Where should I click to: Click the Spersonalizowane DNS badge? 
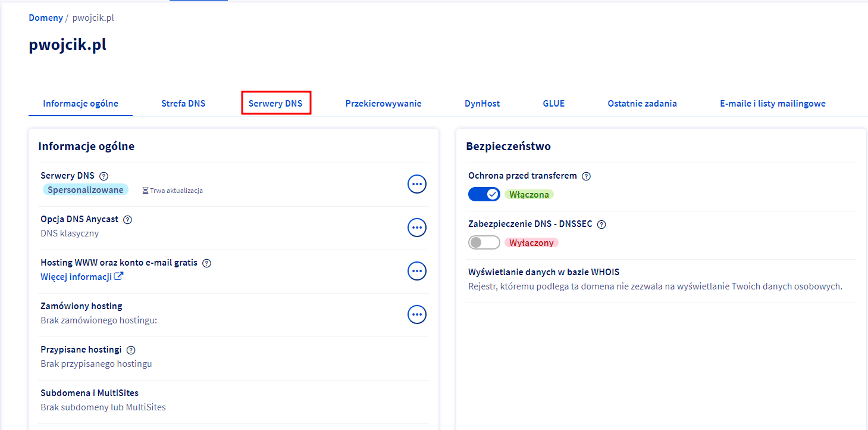(x=85, y=190)
